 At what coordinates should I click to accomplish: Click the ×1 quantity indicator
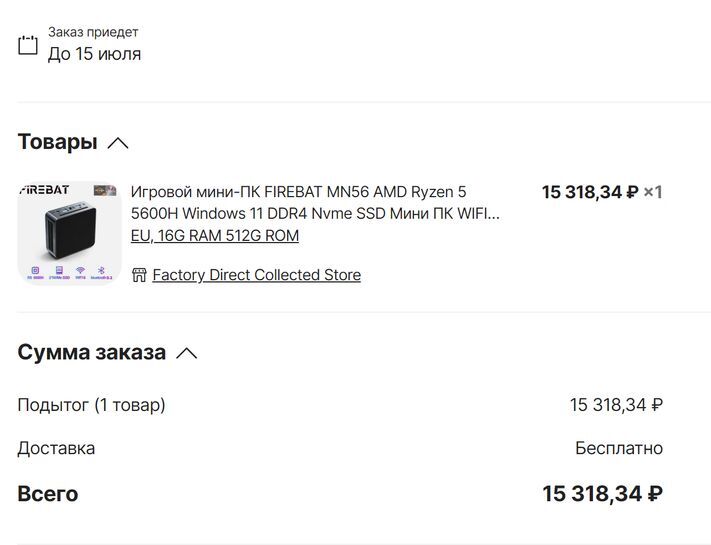click(653, 192)
